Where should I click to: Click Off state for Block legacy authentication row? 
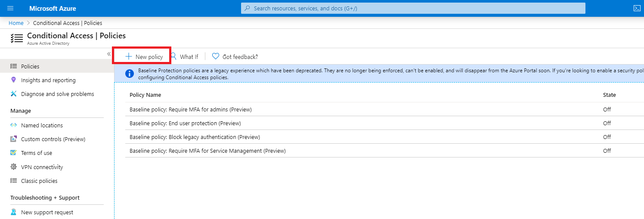[607, 137]
